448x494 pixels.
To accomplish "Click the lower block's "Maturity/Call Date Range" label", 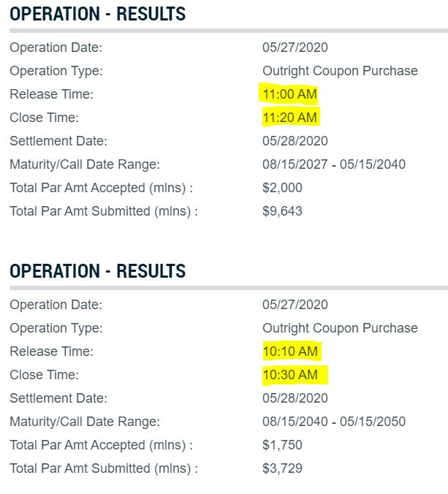I will pyautogui.click(x=84, y=422).
